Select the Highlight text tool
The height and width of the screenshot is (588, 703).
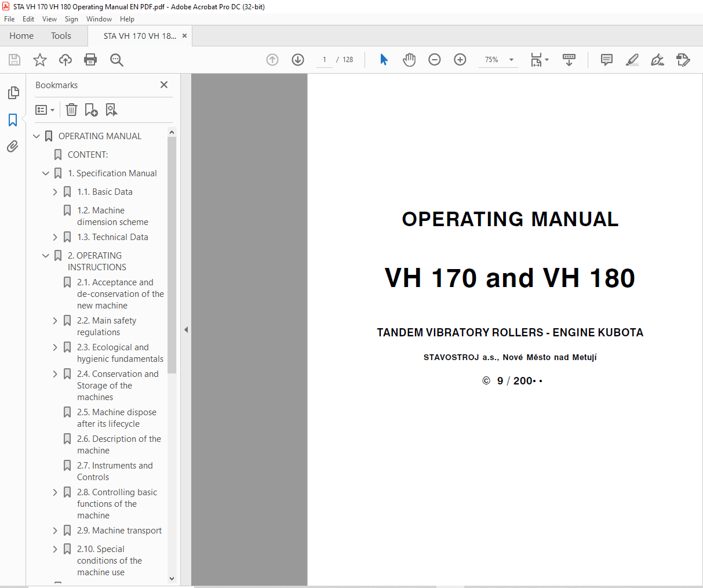click(x=632, y=60)
